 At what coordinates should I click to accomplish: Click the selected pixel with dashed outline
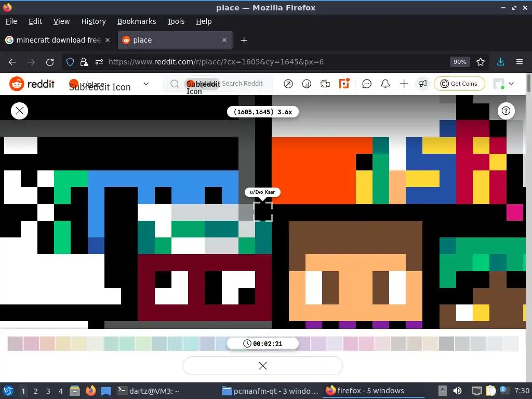pos(263,212)
